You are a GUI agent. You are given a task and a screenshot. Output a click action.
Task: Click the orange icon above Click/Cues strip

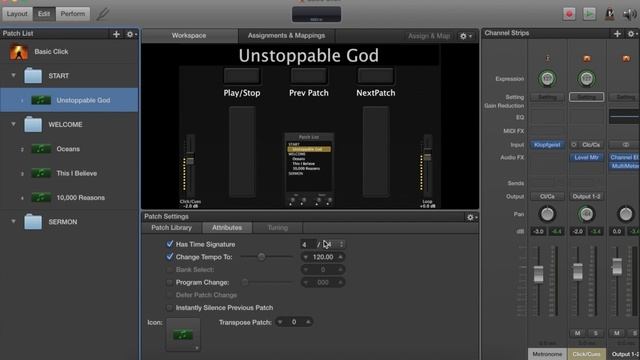[587, 59]
